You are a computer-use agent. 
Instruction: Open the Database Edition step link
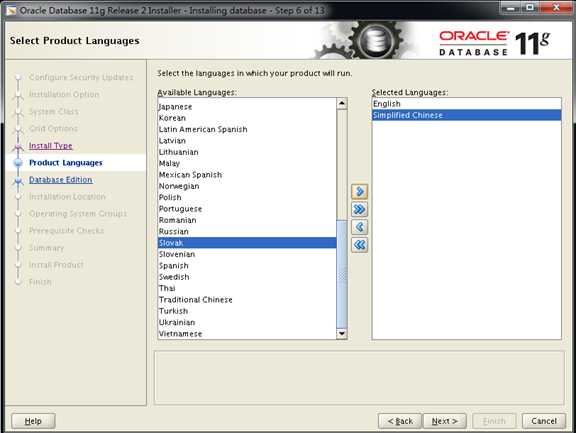click(x=61, y=180)
